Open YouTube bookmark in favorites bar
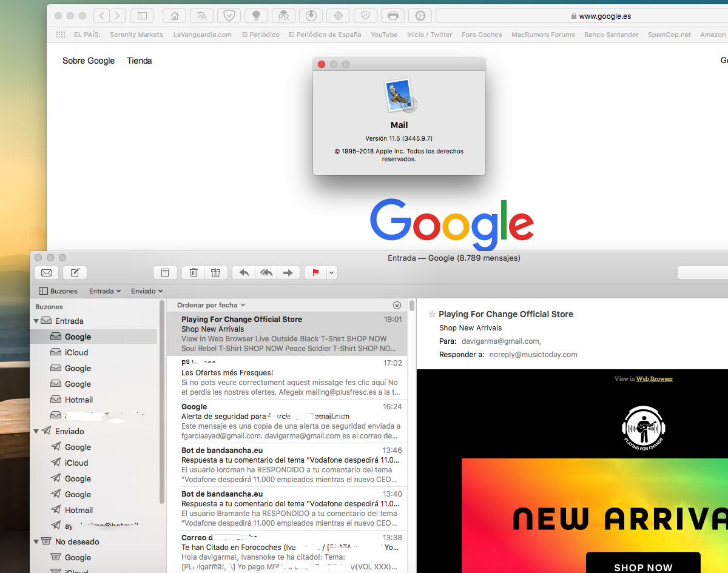 point(384,35)
